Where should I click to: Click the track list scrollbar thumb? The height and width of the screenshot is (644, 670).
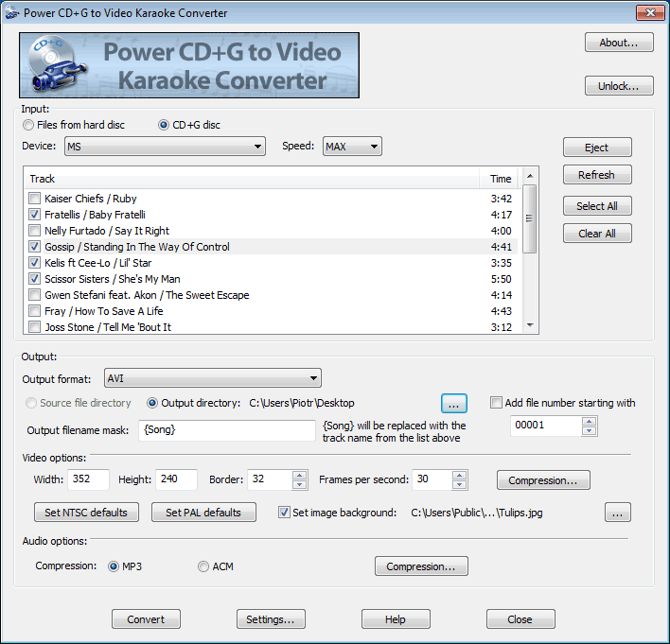point(530,218)
